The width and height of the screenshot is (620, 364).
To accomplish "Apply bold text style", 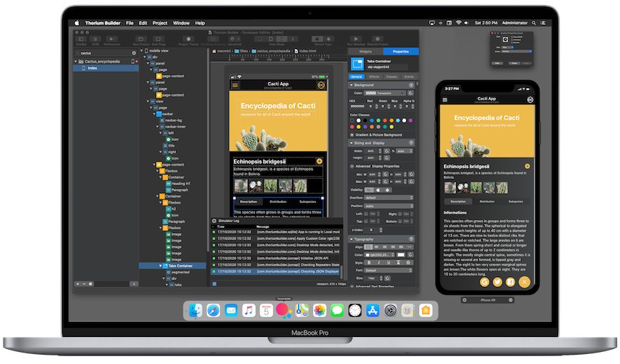I will tap(369, 262).
